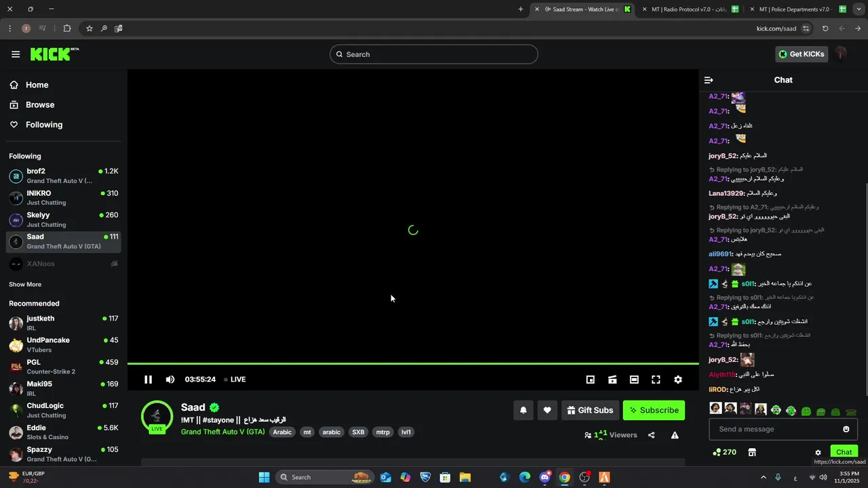
Task: Open PGL Counter-Strike 2 channel
Action: pyautogui.click(x=64, y=367)
